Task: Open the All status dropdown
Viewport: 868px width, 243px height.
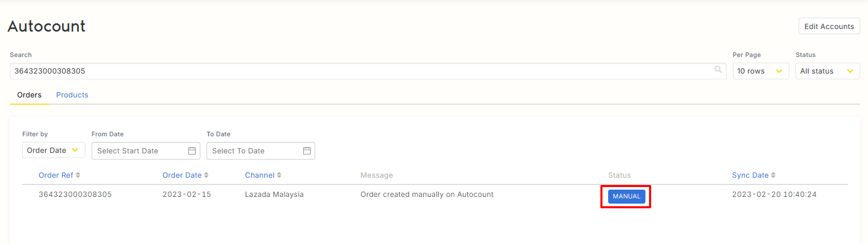Action: coord(827,71)
